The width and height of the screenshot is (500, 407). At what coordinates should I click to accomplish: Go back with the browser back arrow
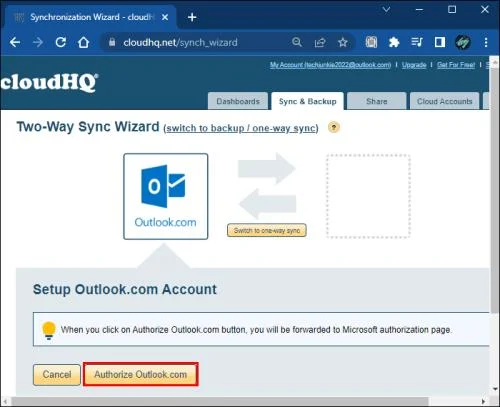click(15, 42)
